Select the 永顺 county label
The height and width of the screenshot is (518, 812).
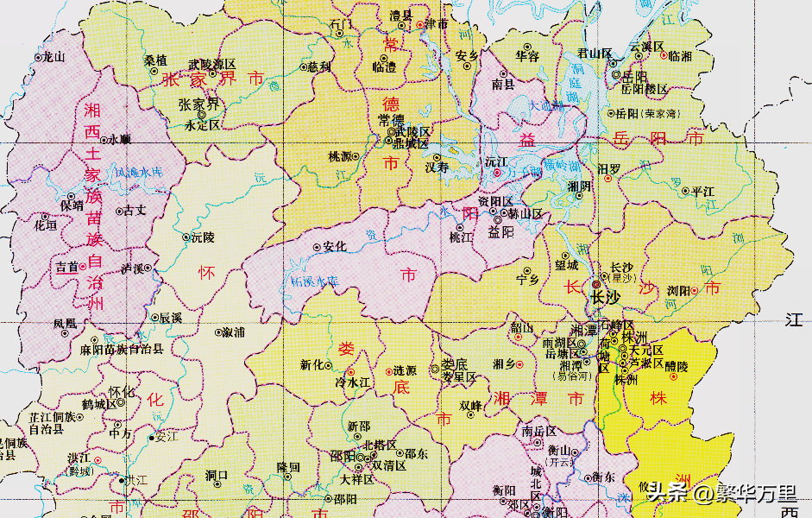click(120, 139)
